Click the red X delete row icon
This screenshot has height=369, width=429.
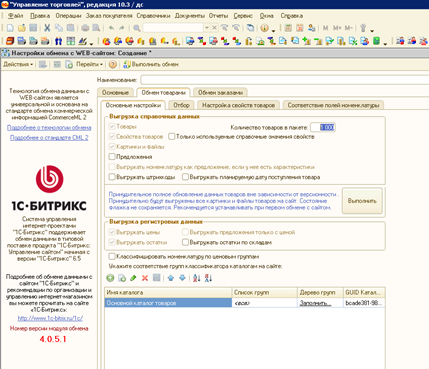coord(145,278)
